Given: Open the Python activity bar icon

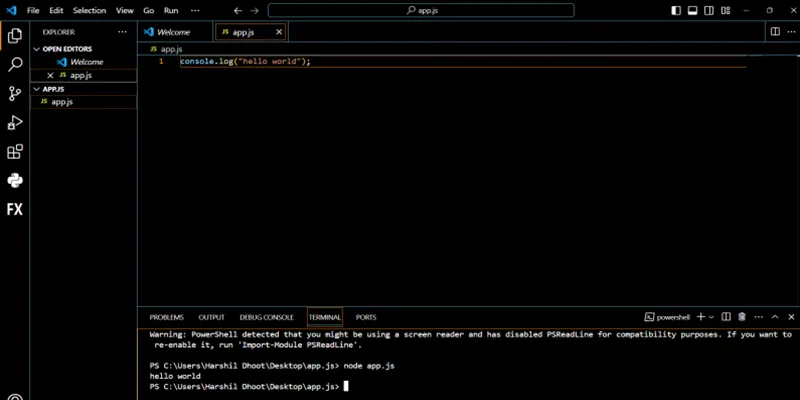Looking at the screenshot, I should coord(15,181).
